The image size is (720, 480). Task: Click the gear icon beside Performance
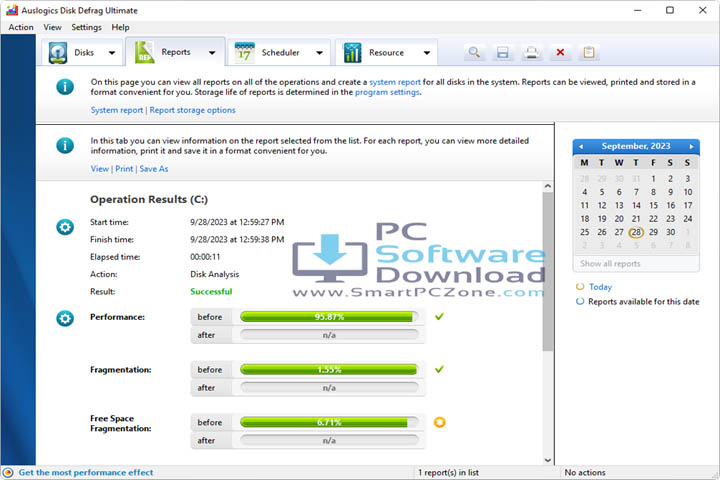[x=65, y=318]
